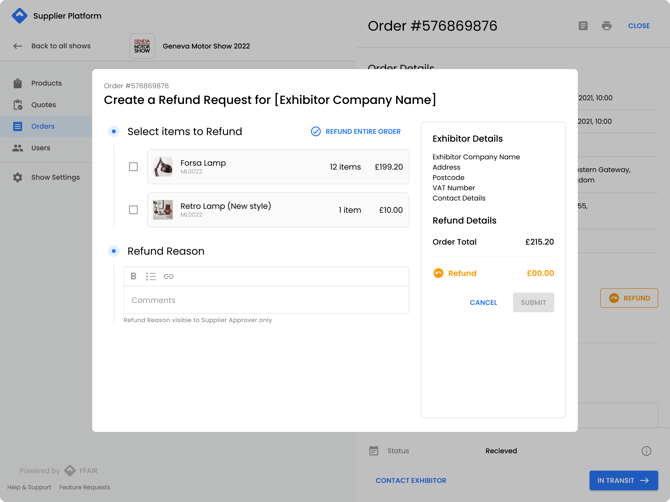The width and height of the screenshot is (670, 502).
Task: Open Show Settings in the sidebar
Action: tap(55, 177)
